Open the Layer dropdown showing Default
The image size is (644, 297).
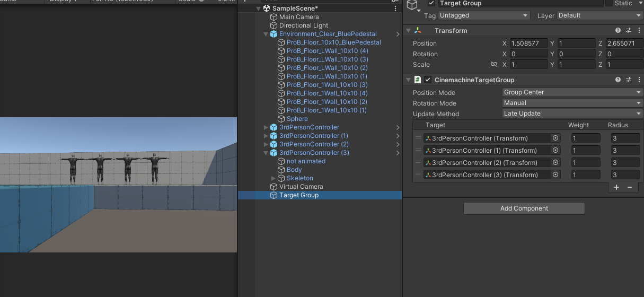599,15
